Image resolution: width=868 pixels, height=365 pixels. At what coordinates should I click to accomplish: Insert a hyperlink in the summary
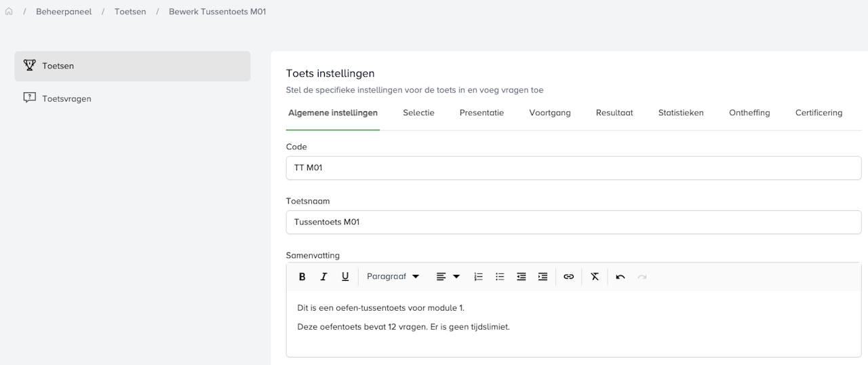(x=569, y=277)
